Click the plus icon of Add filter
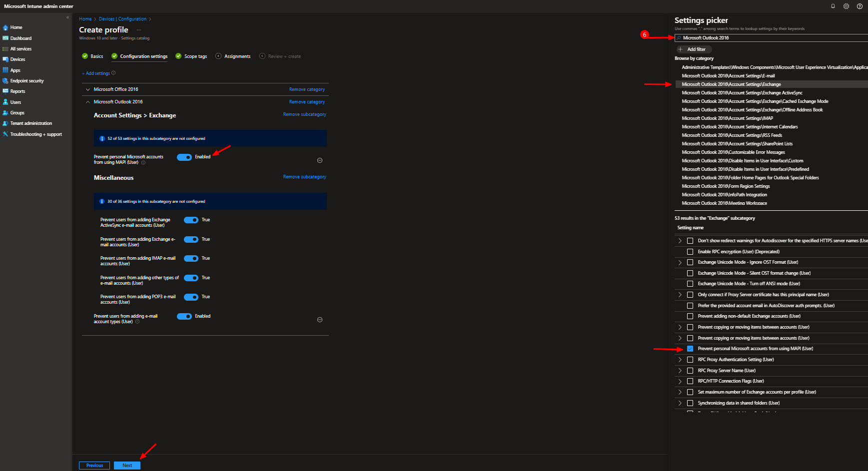The height and width of the screenshot is (471, 868). tap(681, 49)
